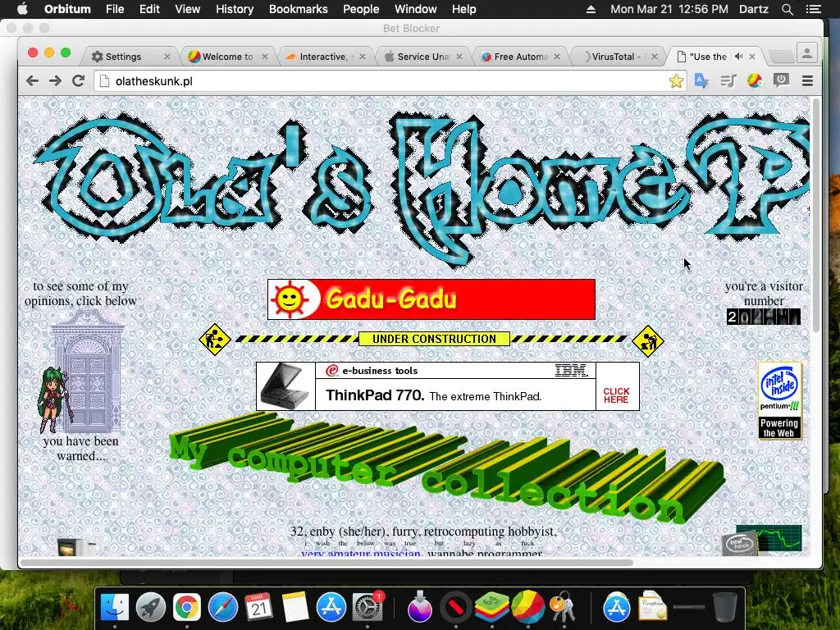Click the Gadu-Gadu red banner
This screenshot has width=840, height=630.
(431, 299)
